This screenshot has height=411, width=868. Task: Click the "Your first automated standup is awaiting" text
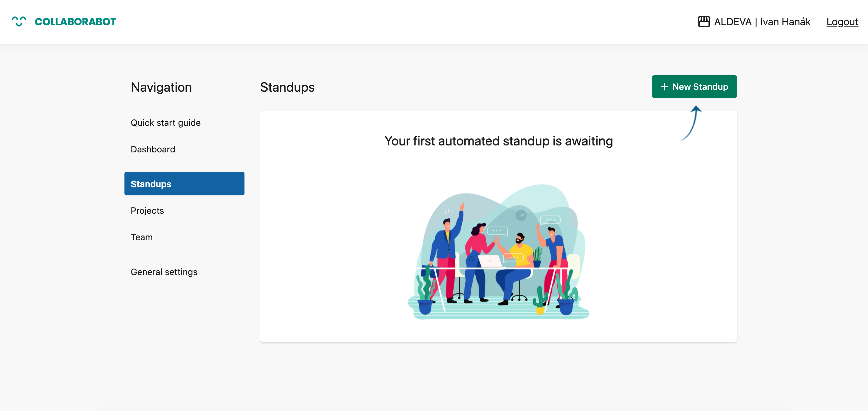pos(498,141)
